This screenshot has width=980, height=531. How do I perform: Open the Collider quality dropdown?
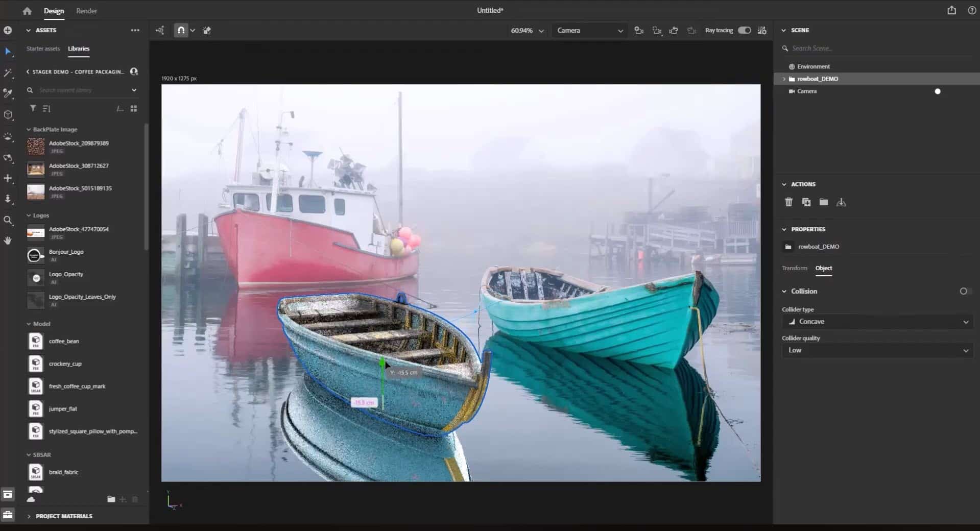pos(877,350)
